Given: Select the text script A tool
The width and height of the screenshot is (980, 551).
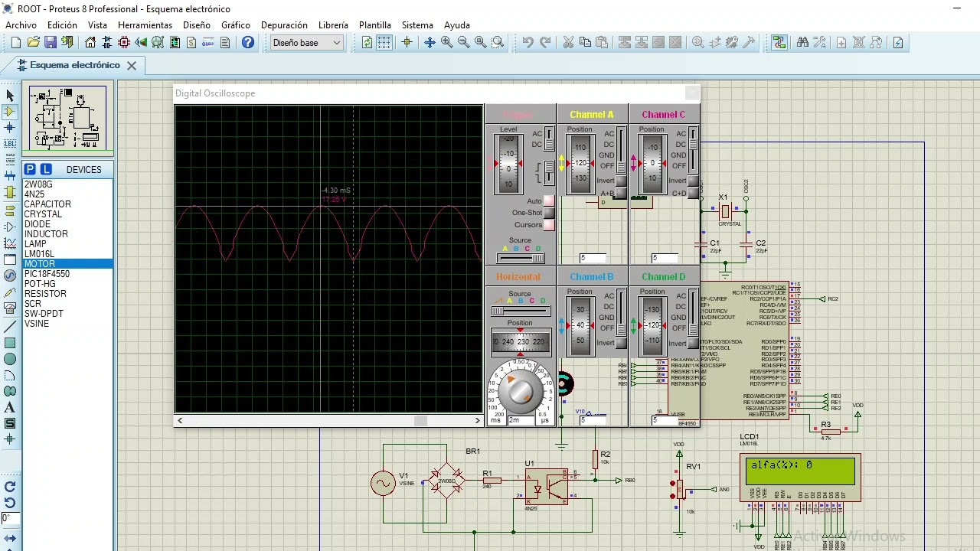Looking at the screenshot, I should (10, 408).
